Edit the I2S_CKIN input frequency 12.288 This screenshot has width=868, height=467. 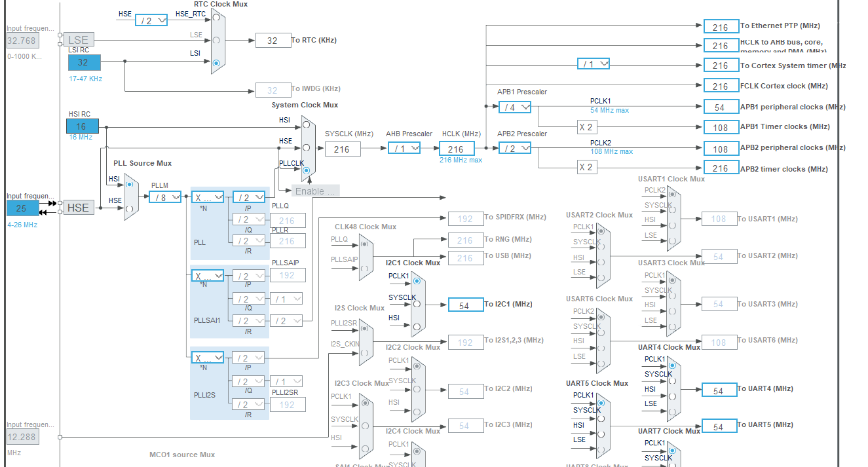click(22, 436)
